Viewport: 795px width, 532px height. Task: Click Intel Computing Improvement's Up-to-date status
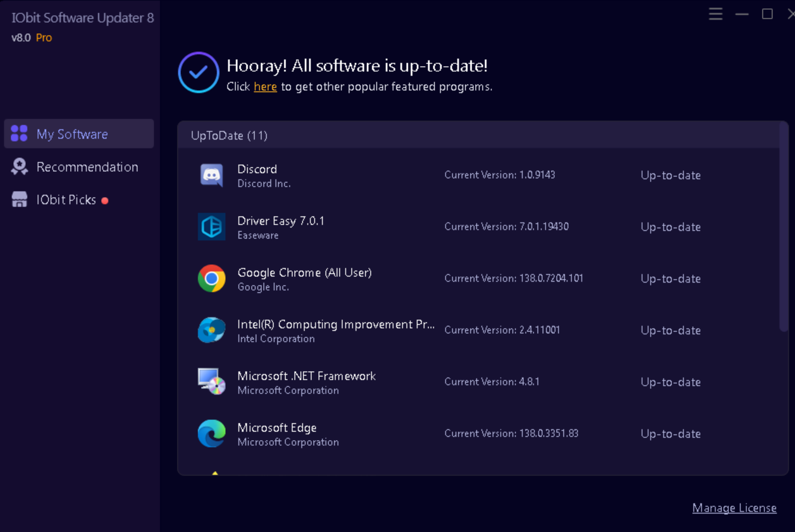pyautogui.click(x=670, y=330)
